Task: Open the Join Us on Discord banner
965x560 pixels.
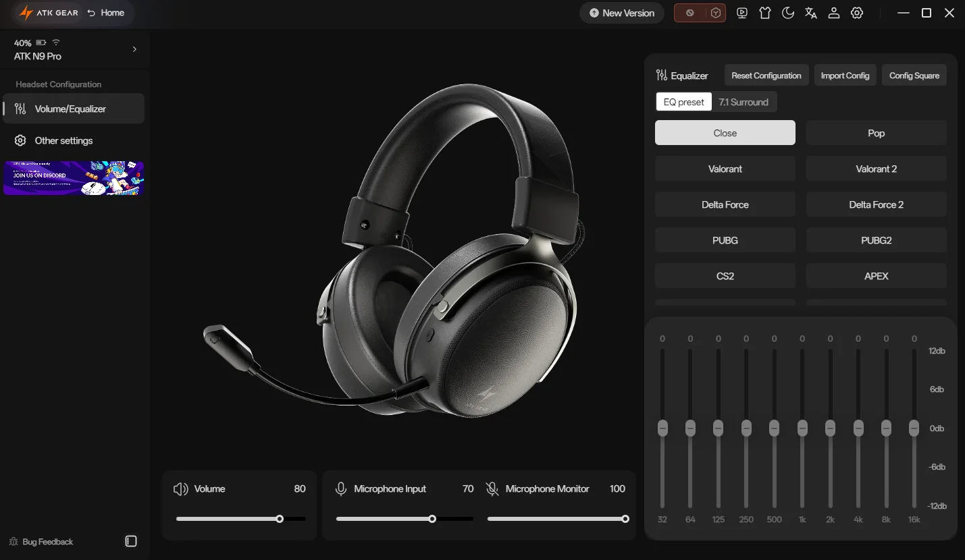Action: click(74, 178)
